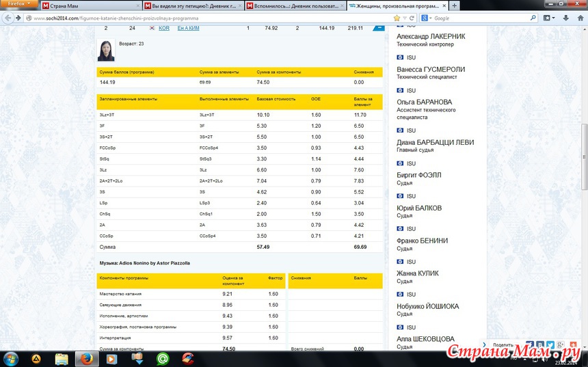This screenshot has width=588, height=367.
Task: Open a new tab with plus button
Action: coord(454,5)
